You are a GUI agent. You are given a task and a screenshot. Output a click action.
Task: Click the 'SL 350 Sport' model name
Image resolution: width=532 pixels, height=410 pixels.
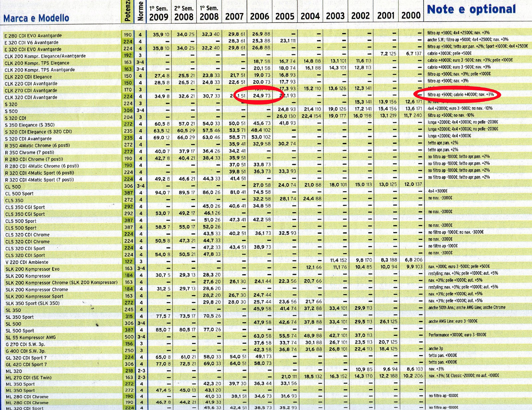point(20,317)
